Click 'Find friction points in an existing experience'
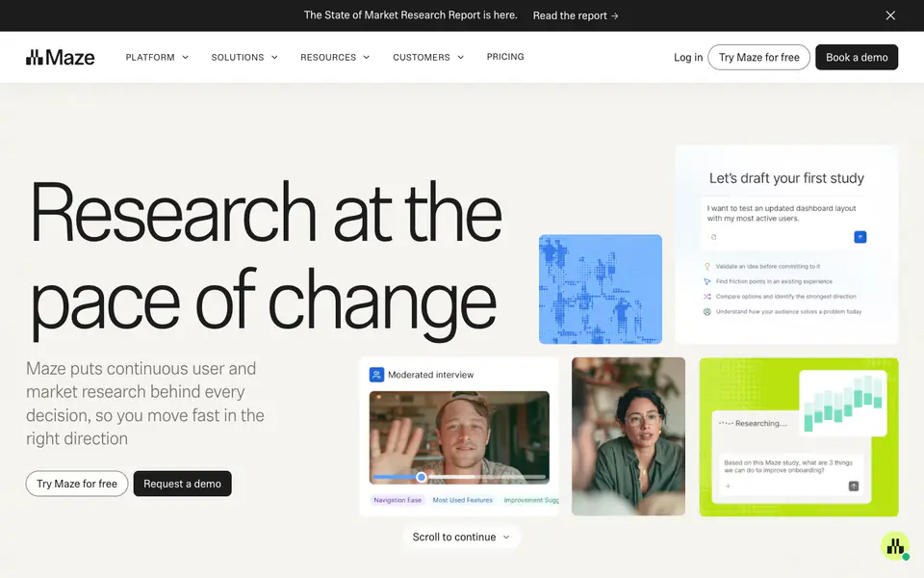This screenshot has height=578, width=924. 774,281
